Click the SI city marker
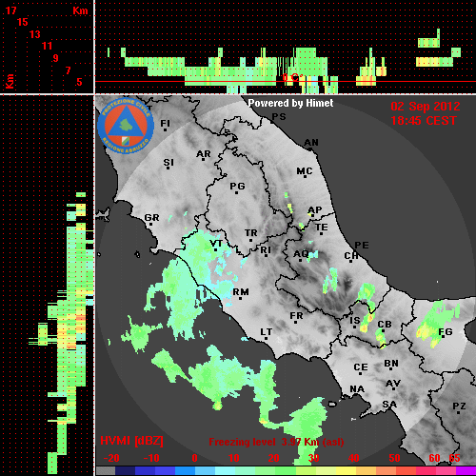Image resolution: width=476 pixels, height=476 pixels. [x=169, y=168]
